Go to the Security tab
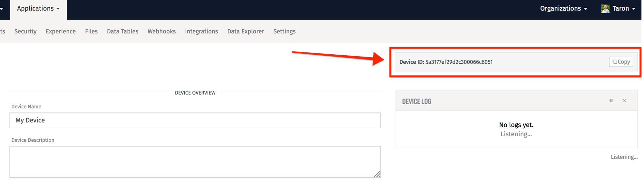 (x=25, y=32)
